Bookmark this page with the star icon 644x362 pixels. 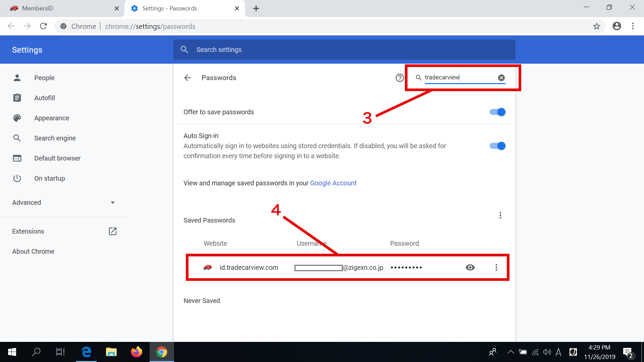coord(596,26)
